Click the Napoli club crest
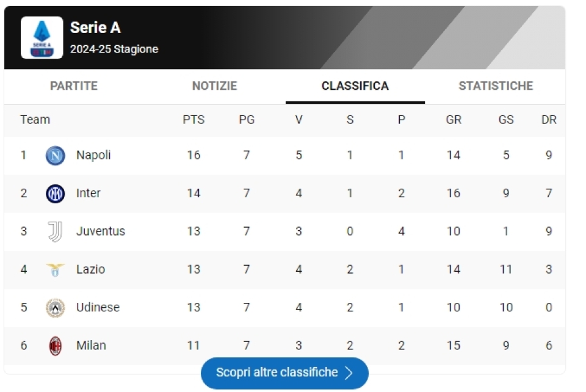 point(55,156)
